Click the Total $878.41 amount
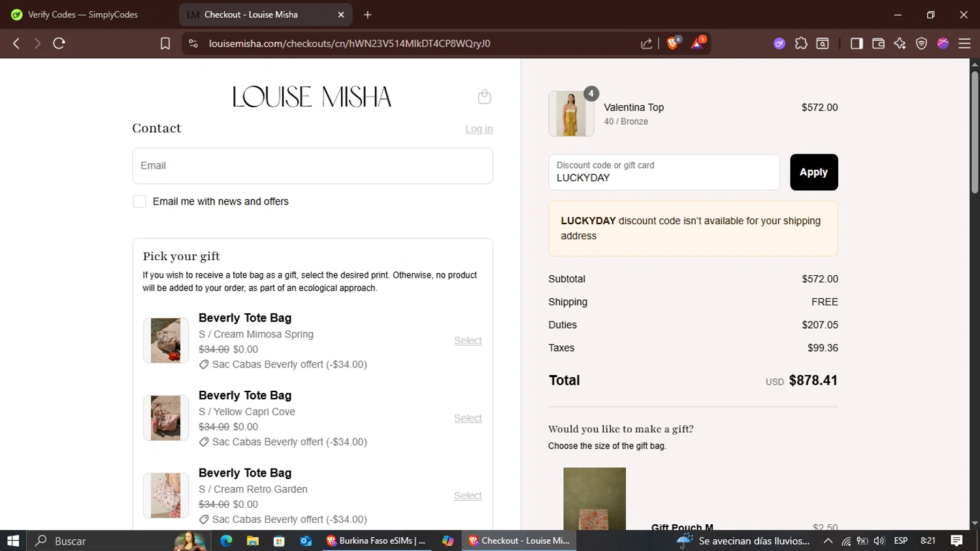 pos(813,380)
